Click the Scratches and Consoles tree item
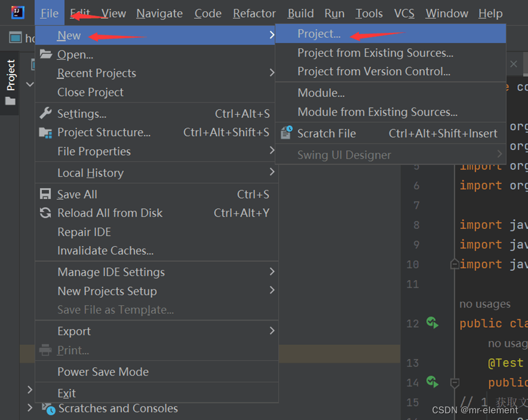The image size is (528, 420). [x=117, y=408]
